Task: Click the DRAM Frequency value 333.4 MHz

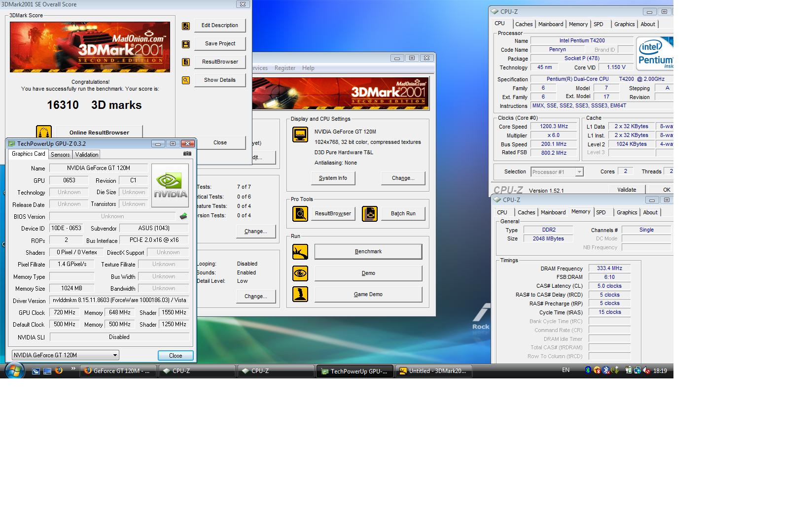Action: (x=609, y=269)
